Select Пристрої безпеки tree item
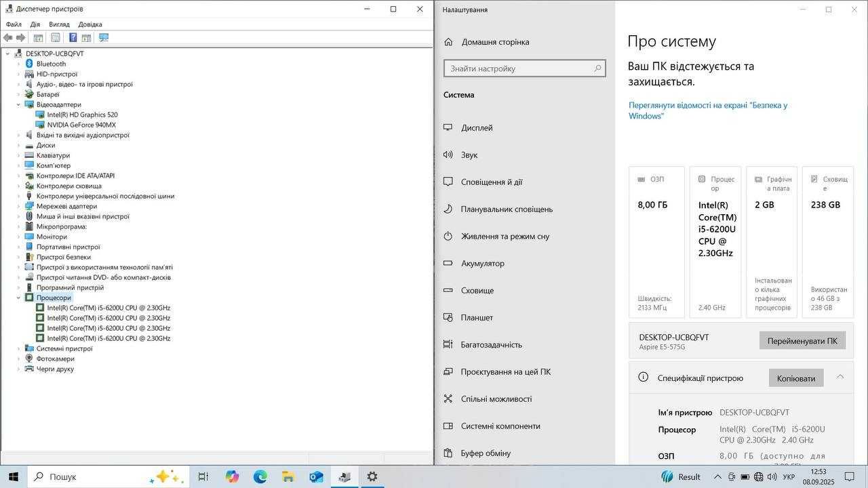The height and width of the screenshot is (488, 868). click(64, 257)
